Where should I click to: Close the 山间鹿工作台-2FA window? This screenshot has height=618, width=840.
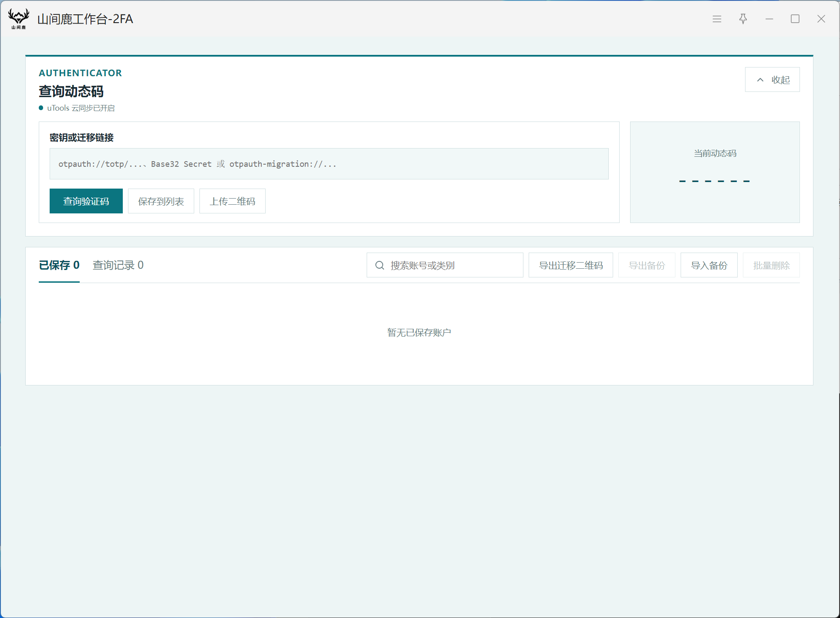(821, 19)
